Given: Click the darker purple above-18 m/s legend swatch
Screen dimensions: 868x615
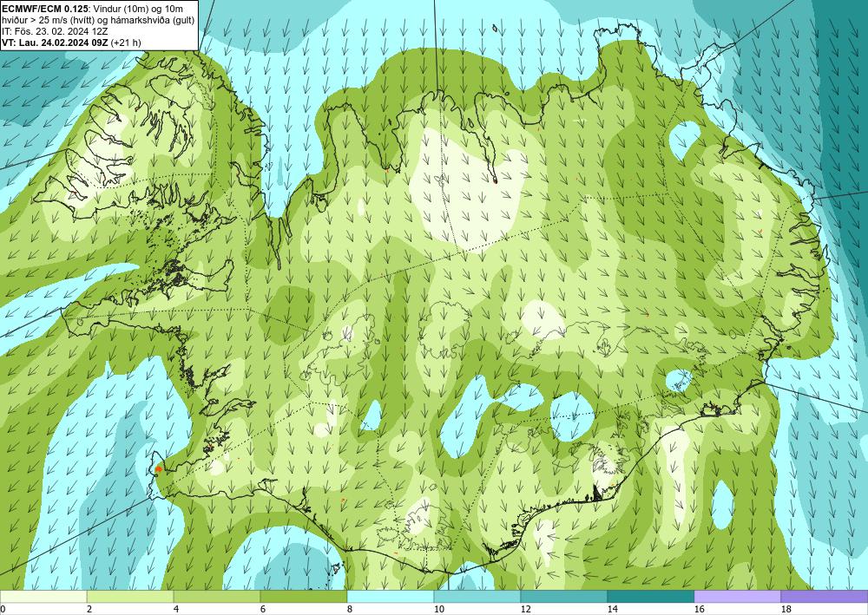Looking at the screenshot, I should tap(825, 597).
